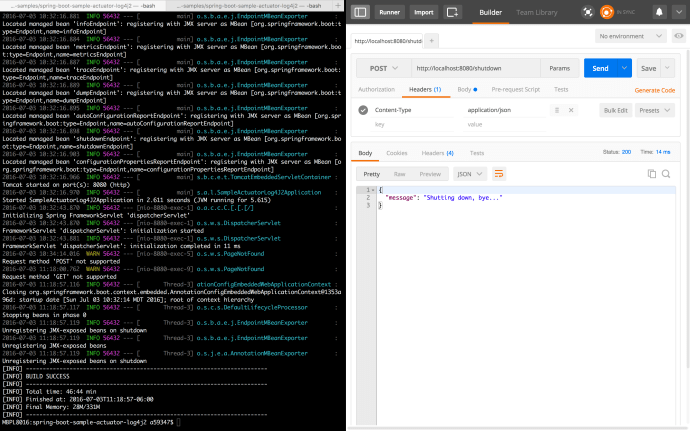
Task: Toggle response line wrap icon
Action: pos(499,173)
